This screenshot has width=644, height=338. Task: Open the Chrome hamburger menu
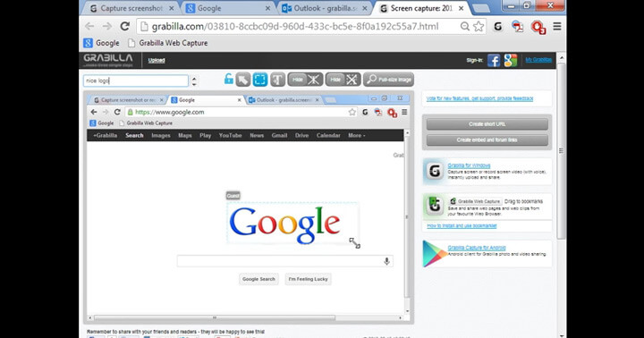pyautogui.click(x=557, y=27)
